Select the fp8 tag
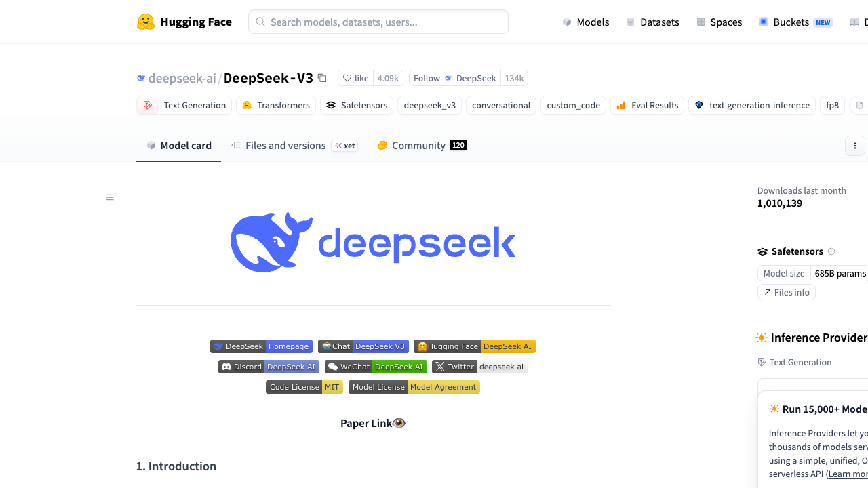Viewport: 868px width, 488px height. [x=832, y=105]
